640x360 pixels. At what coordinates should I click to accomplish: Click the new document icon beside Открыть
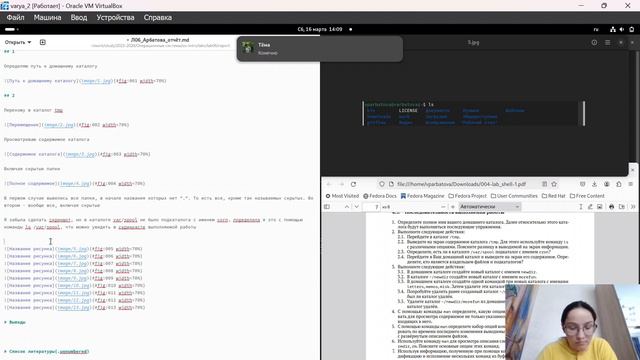(x=42, y=42)
